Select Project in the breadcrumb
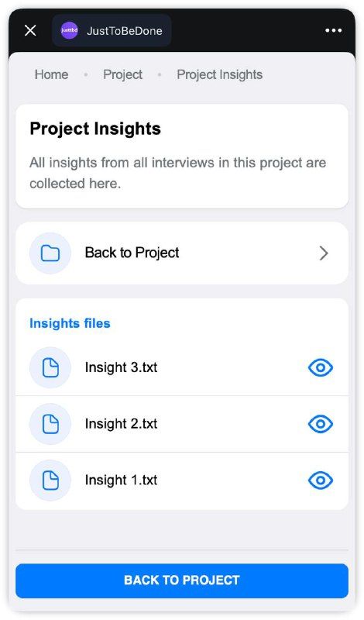The width and height of the screenshot is (364, 620). click(x=122, y=74)
